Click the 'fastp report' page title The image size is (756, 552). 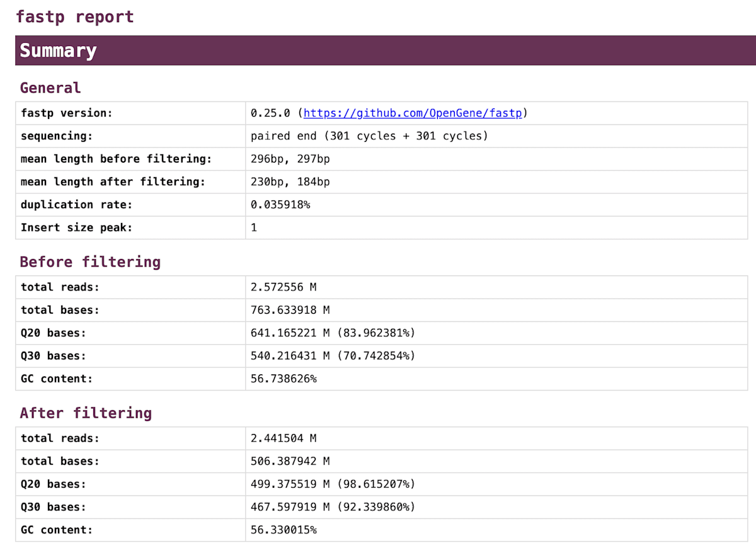click(75, 16)
